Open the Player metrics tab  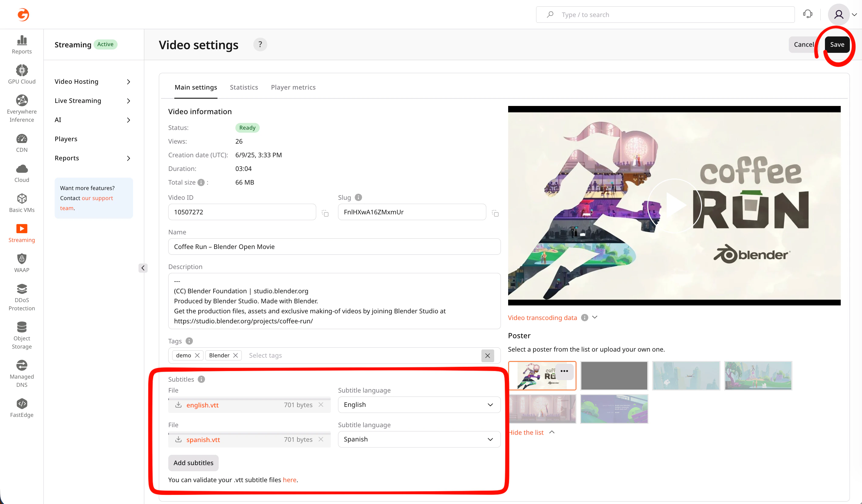click(x=293, y=87)
